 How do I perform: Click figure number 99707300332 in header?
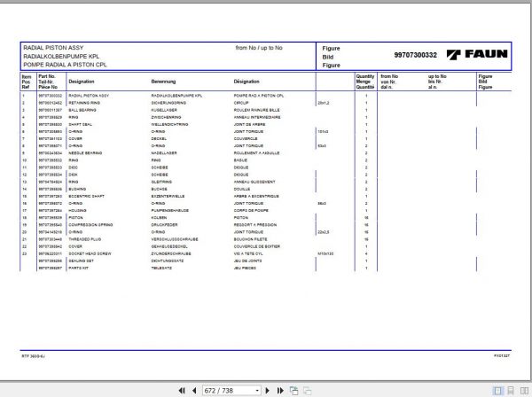415,55
